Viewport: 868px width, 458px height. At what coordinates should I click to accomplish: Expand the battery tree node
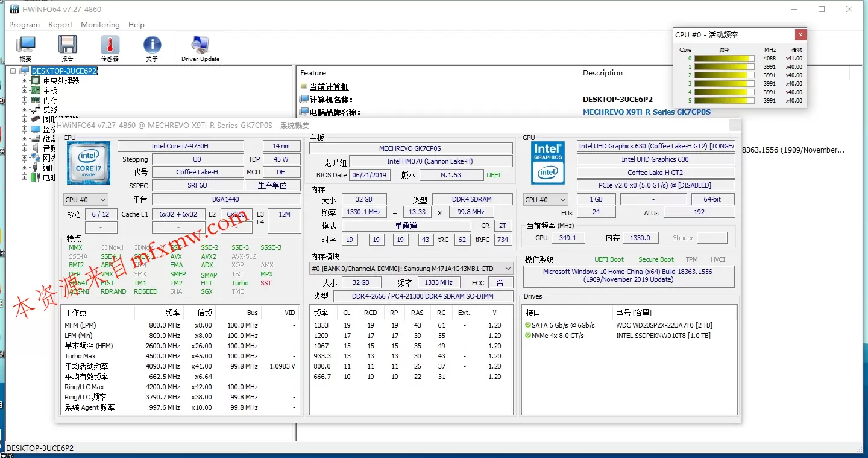(25, 177)
